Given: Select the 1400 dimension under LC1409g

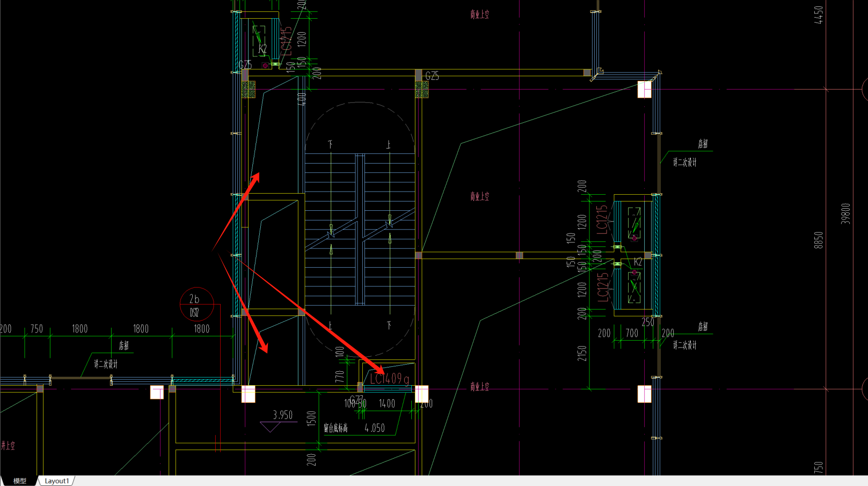Looking at the screenshot, I should click(387, 403).
